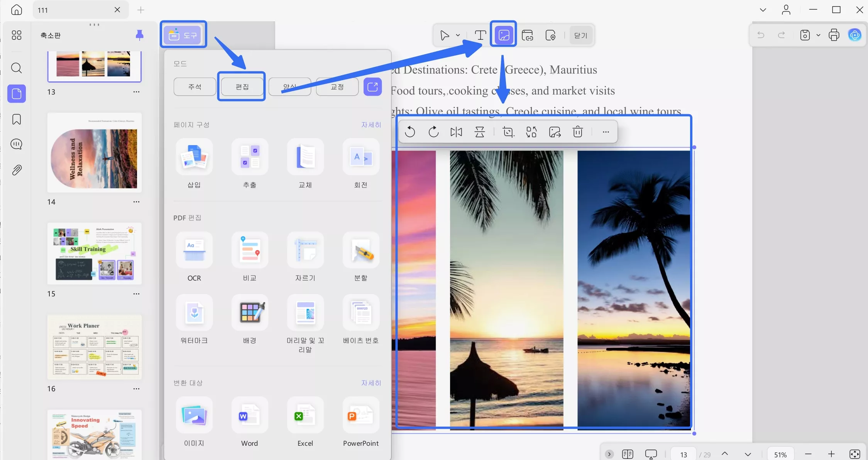Open the 배경 background tool
Image resolution: width=868 pixels, height=460 pixels.
(250, 320)
